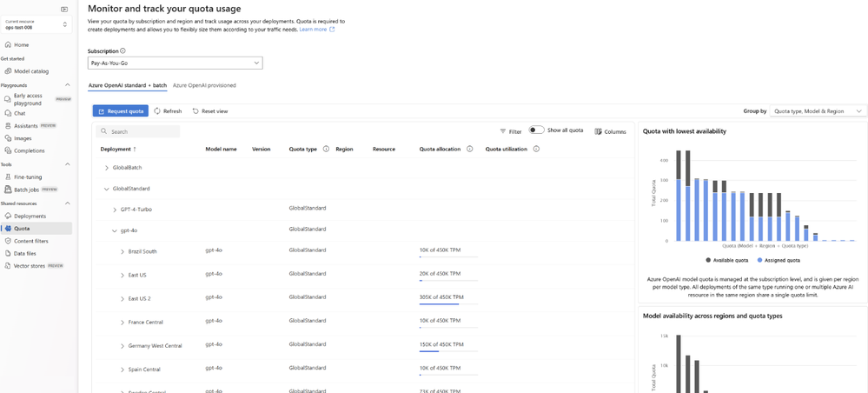The image size is (868, 393).
Task: Toggle Assigned quota legend item
Action: tap(779, 260)
